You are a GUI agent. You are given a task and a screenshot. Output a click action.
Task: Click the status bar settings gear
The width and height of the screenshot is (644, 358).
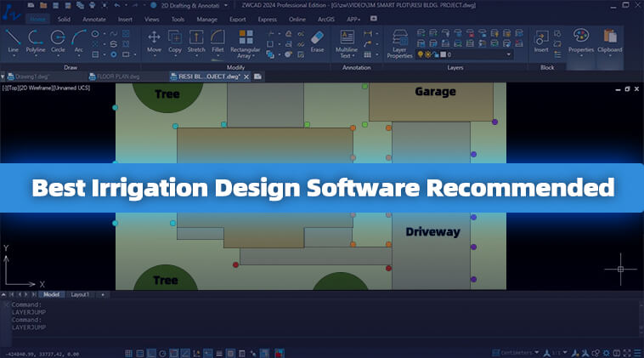point(607,353)
